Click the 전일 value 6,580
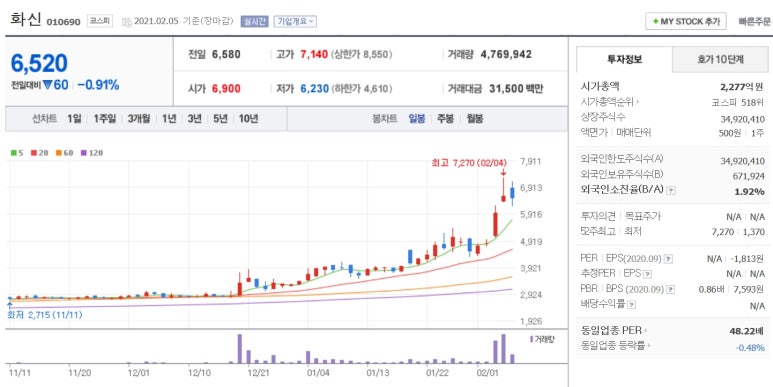773x387 pixels. coord(226,54)
